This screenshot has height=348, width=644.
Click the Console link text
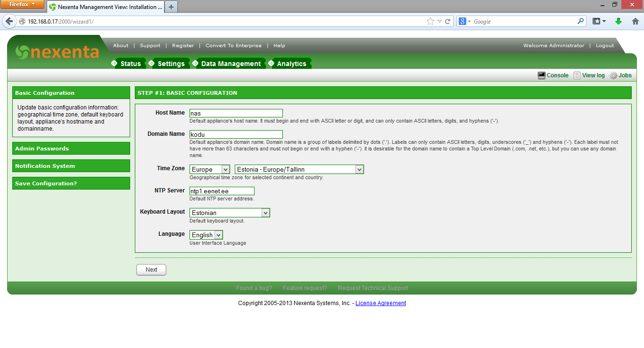558,75
